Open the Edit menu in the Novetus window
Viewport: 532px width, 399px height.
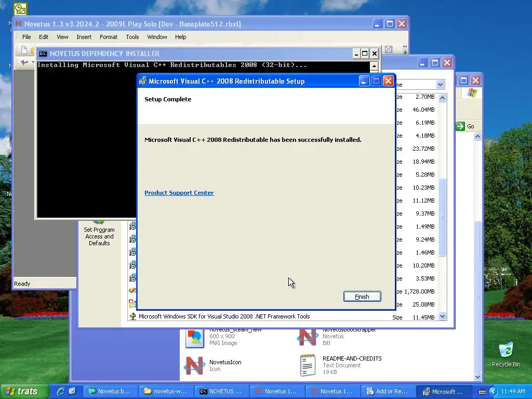(44, 37)
